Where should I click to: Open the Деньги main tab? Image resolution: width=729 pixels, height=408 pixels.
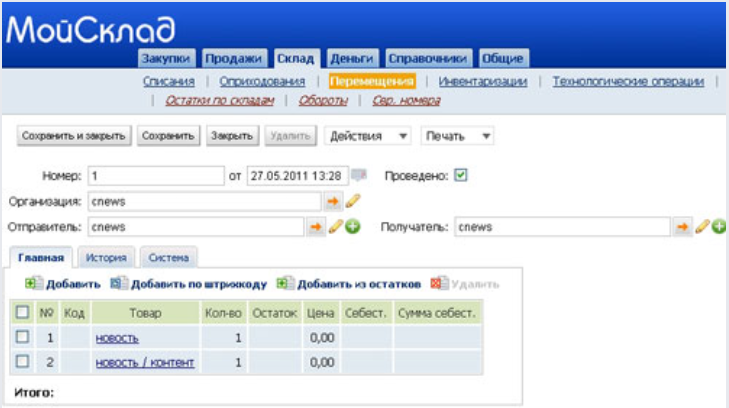(x=352, y=59)
